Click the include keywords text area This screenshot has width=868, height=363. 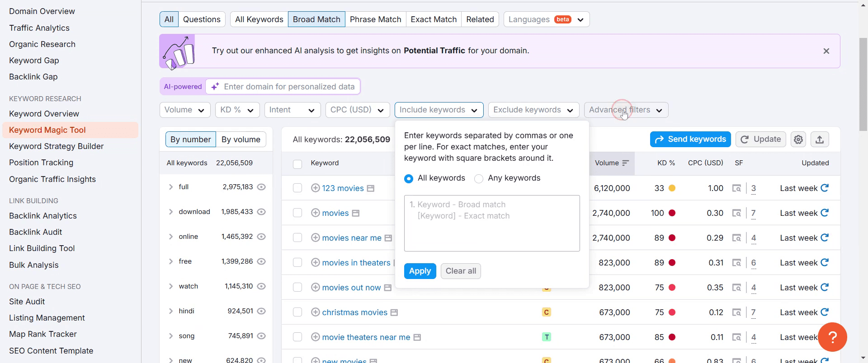[x=492, y=223]
